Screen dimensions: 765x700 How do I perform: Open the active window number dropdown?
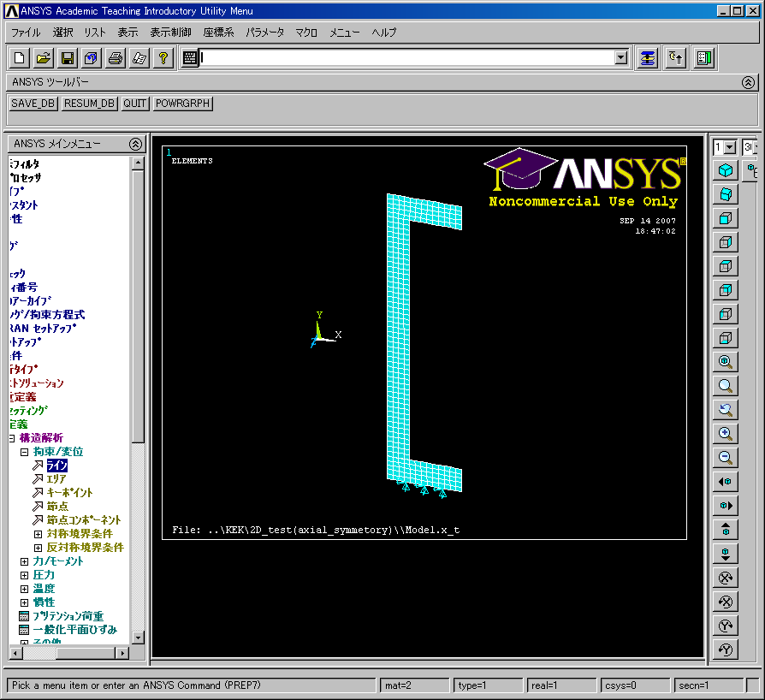click(x=730, y=147)
